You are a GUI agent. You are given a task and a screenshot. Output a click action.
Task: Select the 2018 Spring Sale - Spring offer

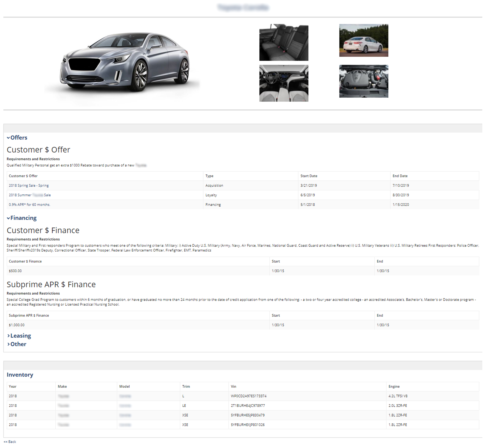point(29,185)
